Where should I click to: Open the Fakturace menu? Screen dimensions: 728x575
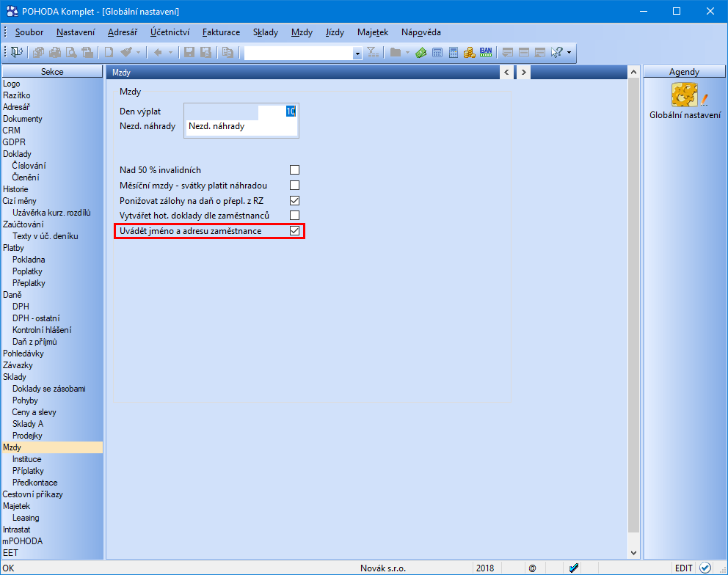[221, 32]
